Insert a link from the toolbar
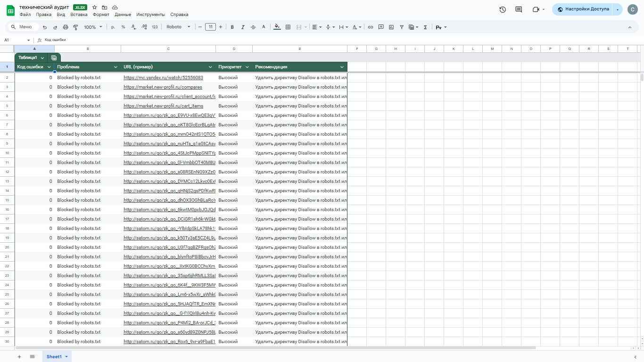 [371, 27]
